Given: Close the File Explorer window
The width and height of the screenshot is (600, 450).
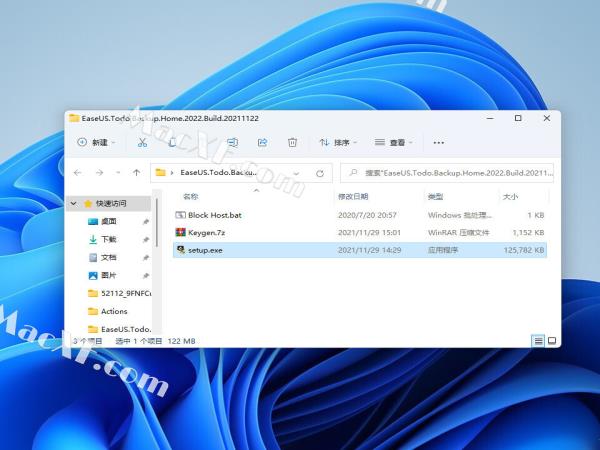Looking at the screenshot, I should tap(547, 118).
